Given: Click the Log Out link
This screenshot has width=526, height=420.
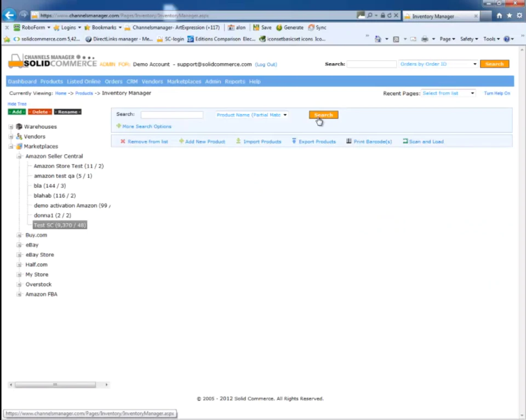Looking at the screenshot, I should [x=266, y=65].
